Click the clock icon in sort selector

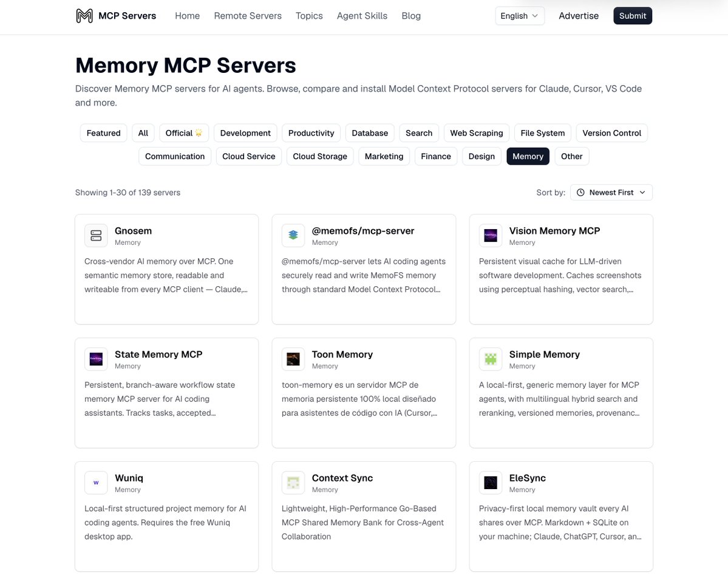coord(580,193)
